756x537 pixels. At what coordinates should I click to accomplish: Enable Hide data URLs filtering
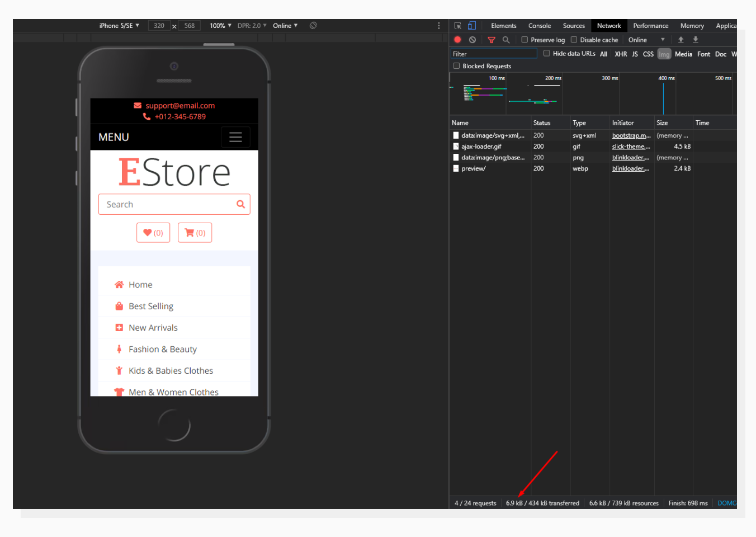546,53
